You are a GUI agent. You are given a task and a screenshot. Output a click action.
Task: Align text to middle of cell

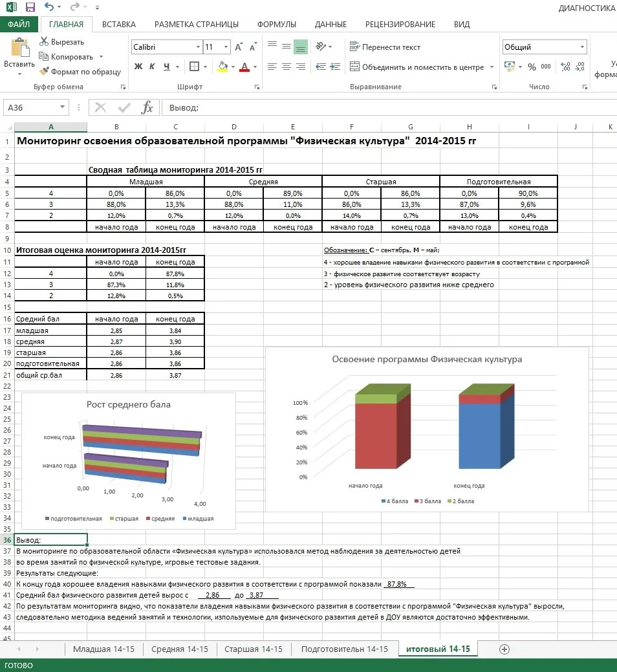[287, 46]
